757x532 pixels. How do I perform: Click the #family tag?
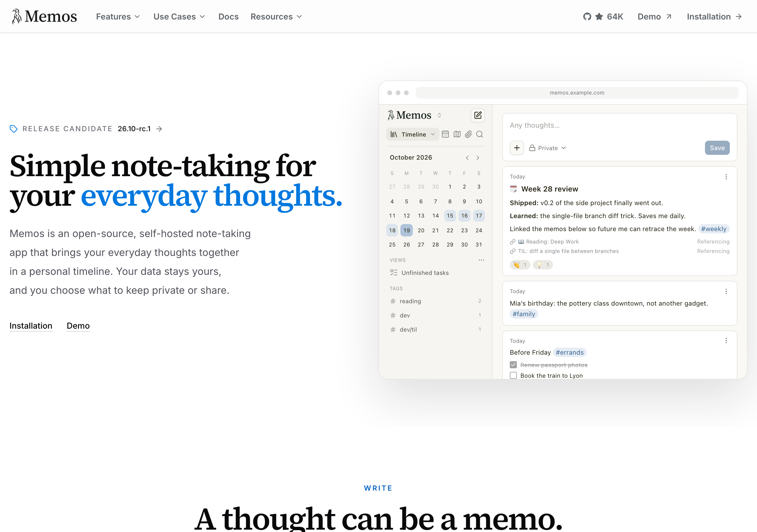coord(524,314)
